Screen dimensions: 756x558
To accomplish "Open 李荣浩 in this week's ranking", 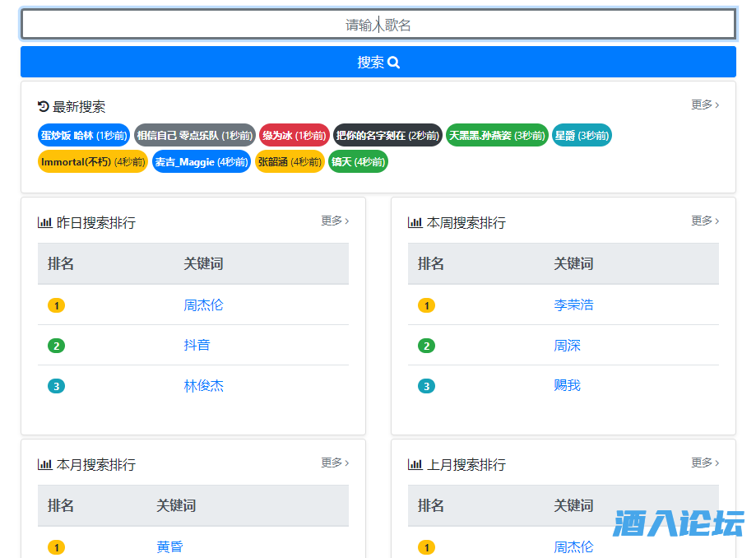I will click(573, 305).
